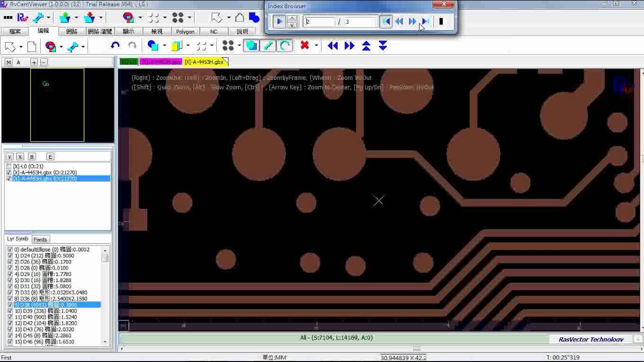Click the undo arrow icon
Viewport: 644px width, 362px height.
(x=115, y=46)
